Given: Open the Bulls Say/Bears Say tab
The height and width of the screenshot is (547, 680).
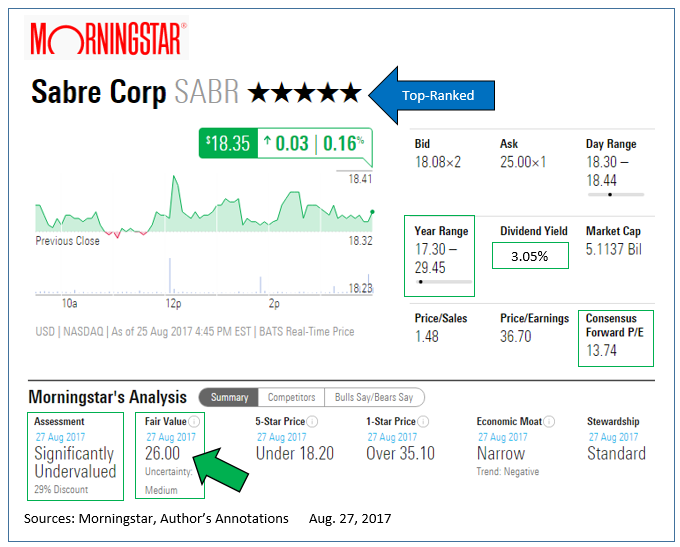Looking at the screenshot, I should [x=374, y=397].
